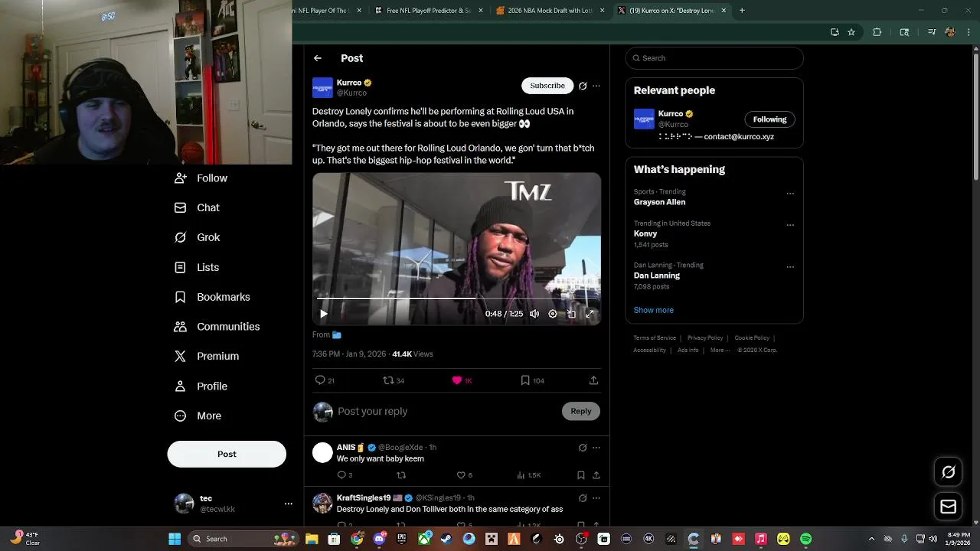This screenshot has width=980, height=551.
Task: Open options for Dan Lanning trend
Action: click(790, 267)
